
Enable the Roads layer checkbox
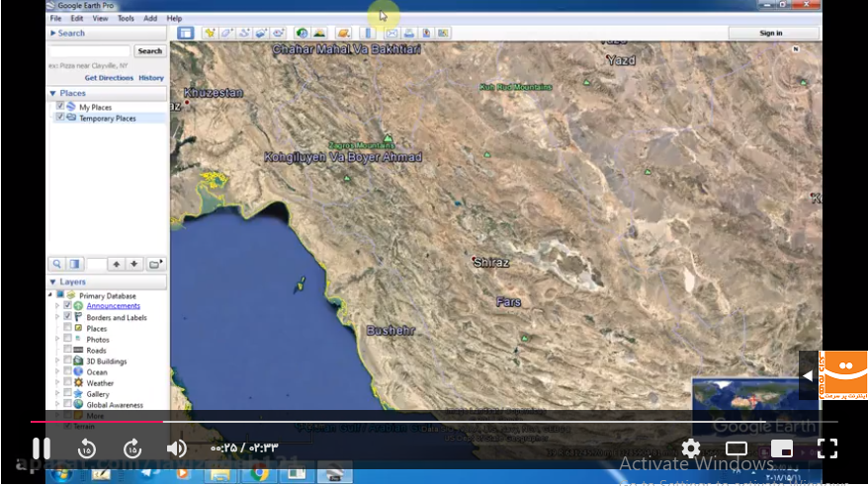[67, 351]
